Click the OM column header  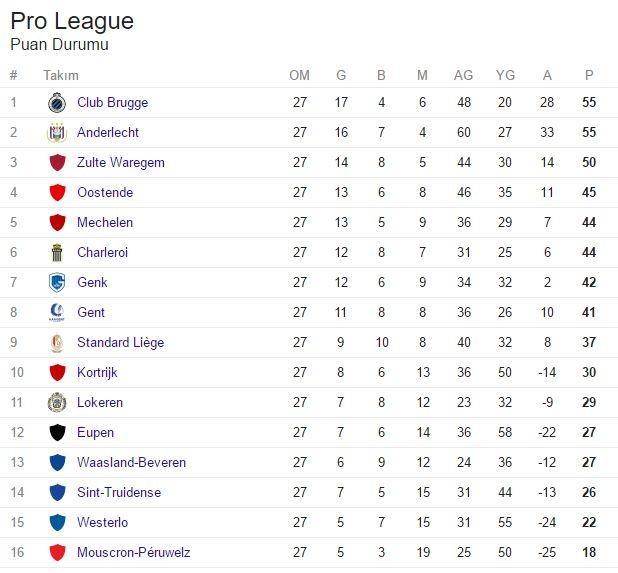click(300, 75)
